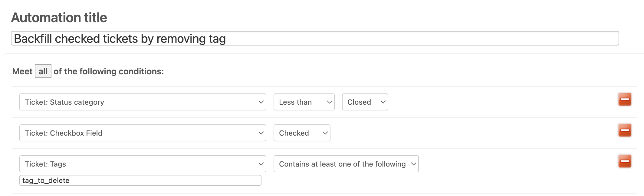Remove the Status category condition row
This screenshot has height=196, width=644.
624,99
